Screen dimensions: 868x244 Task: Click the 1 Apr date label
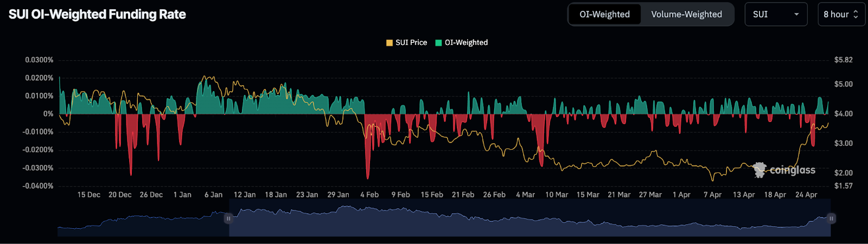[x=681, y=195]
